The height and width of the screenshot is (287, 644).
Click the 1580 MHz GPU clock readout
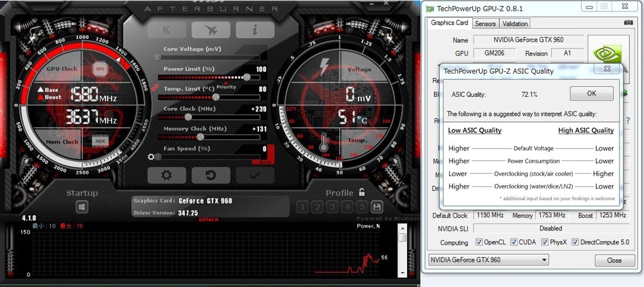94,94
